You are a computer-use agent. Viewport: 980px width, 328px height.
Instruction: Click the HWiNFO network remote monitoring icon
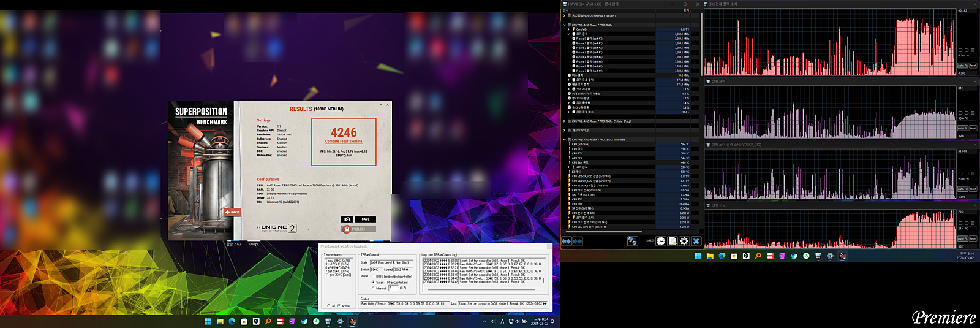(x=632, y=242)
